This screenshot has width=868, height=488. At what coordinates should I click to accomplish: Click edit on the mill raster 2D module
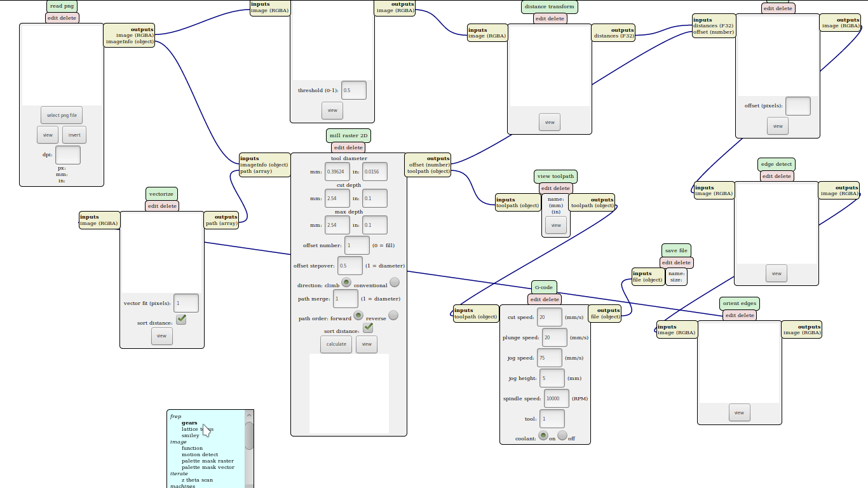coord(339,147)
